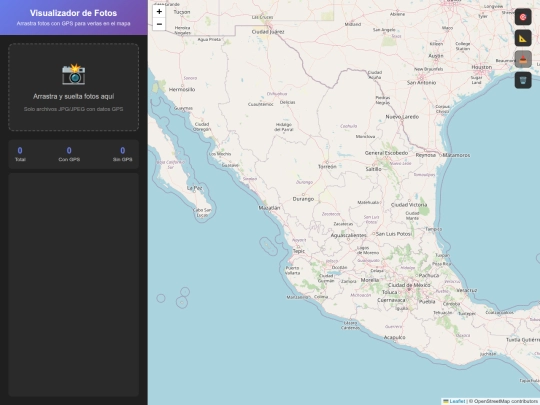Click the 'Reynosa' city label

click(x=426, y=155)
